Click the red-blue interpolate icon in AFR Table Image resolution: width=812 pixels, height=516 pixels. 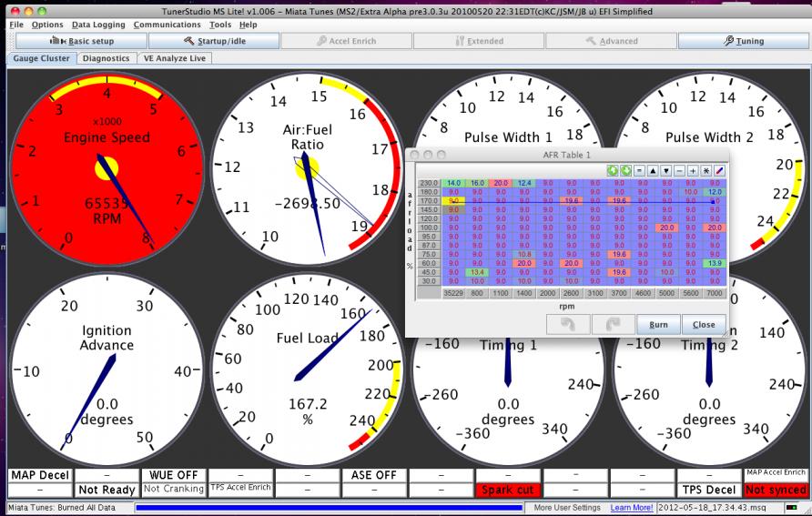(719, 170)
